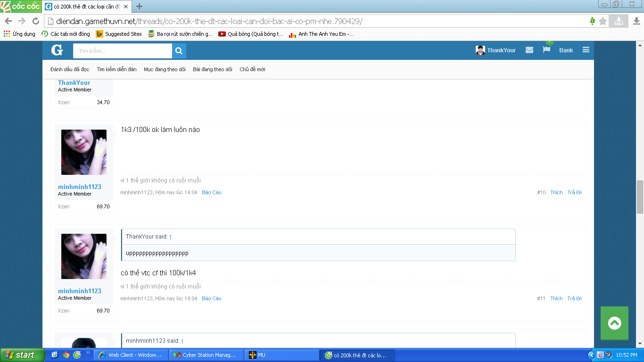The width and height of the screenshot is (644, 362).
Task: Jump to ThankYour's quoted post via arrow
Action: click(x=171, y=237)
